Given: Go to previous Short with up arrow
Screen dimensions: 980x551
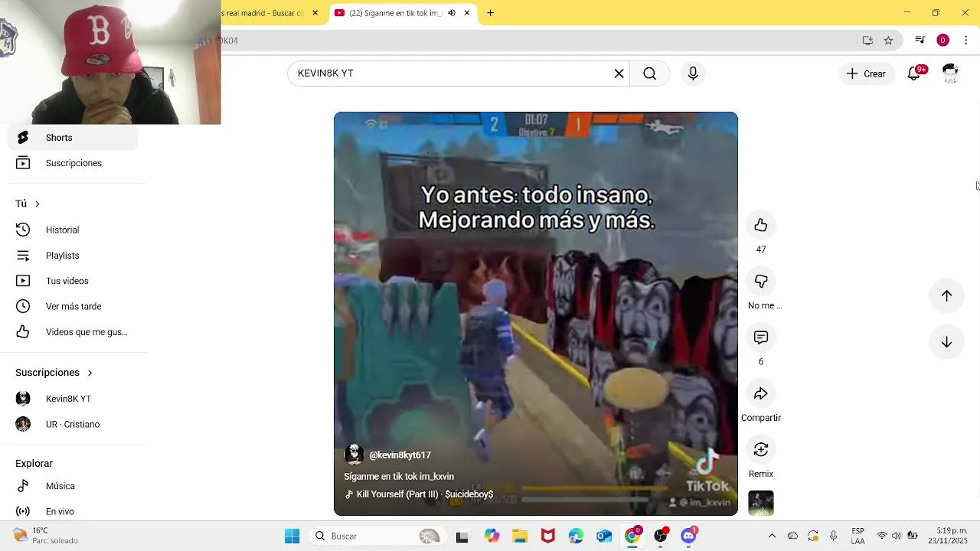Looking at the screenshot, I should tap(946, 295).
